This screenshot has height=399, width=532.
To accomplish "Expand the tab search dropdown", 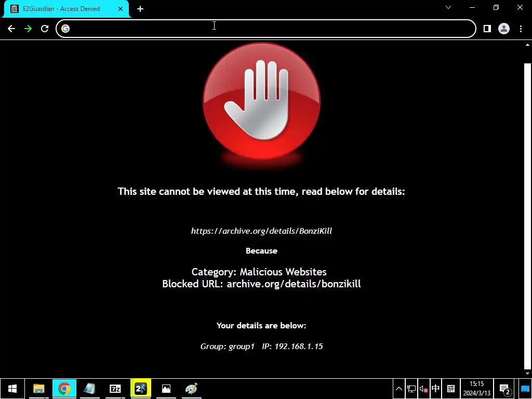I will pos(448,7).
